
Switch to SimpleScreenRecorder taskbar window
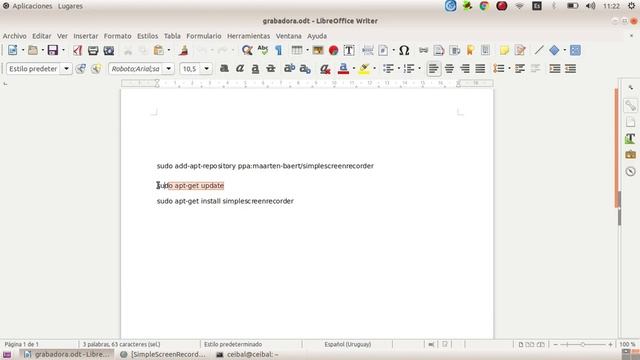coord(163,354)
